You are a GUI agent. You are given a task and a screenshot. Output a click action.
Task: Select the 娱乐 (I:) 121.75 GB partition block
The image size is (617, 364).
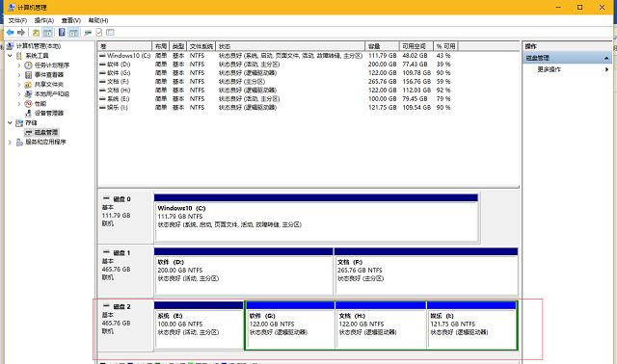click(471, 325)
